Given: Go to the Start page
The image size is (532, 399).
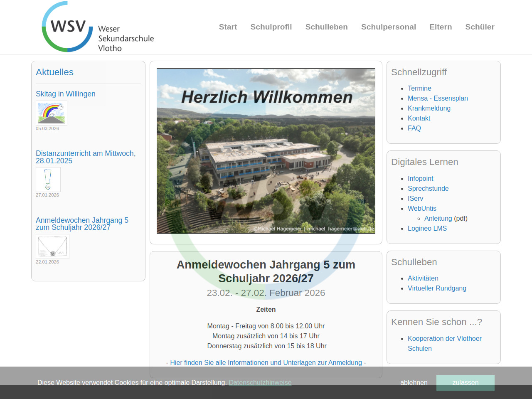Looking at the screenshot, I should [x=228, y=27].
